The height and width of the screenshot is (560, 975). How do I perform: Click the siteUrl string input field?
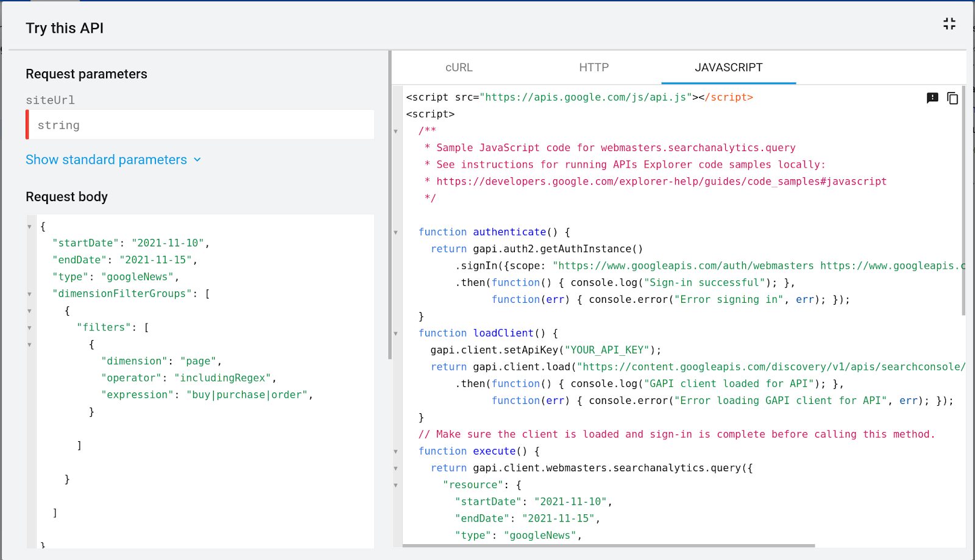pos(201,125)
